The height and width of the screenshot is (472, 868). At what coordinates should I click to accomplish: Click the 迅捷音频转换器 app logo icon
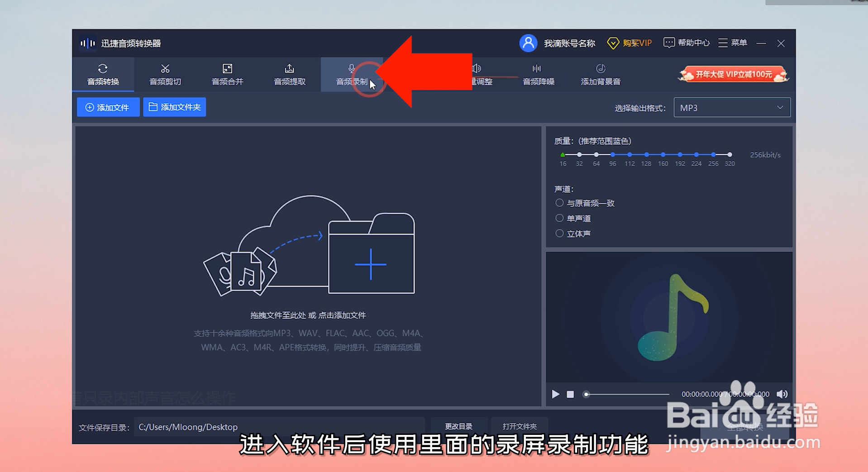click(x=88, y=43)
